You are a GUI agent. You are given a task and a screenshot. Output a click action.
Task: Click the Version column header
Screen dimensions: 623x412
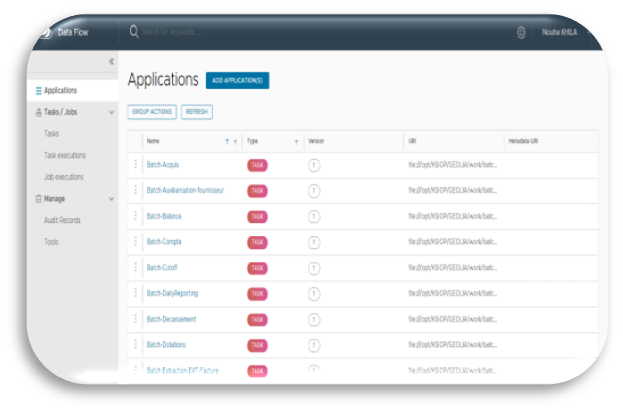pos(316,141)
